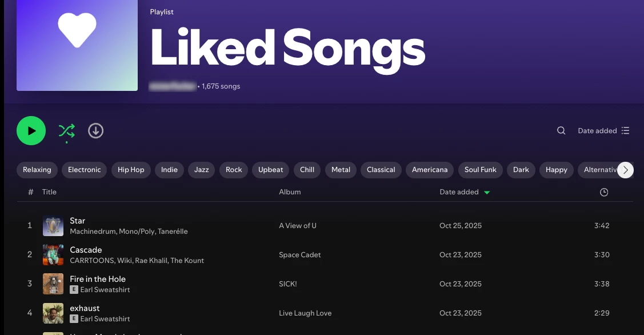Select the Classical filter chip

[381, 170]
